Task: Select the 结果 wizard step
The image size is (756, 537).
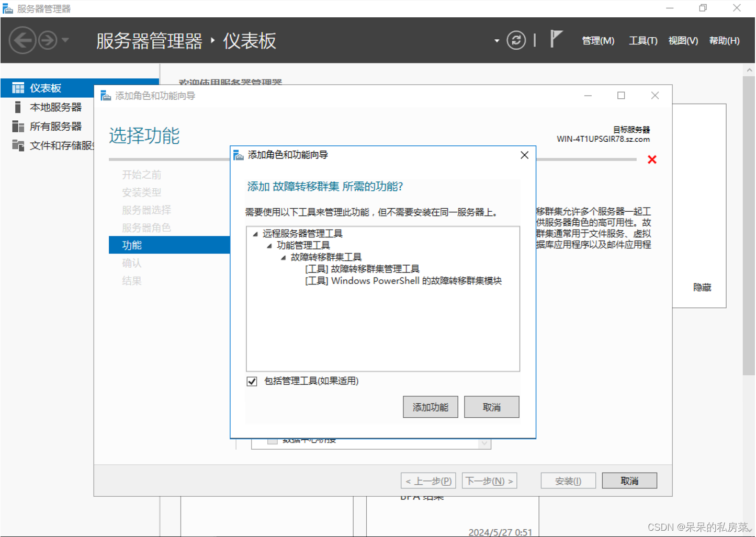Action: pos(132,281)
